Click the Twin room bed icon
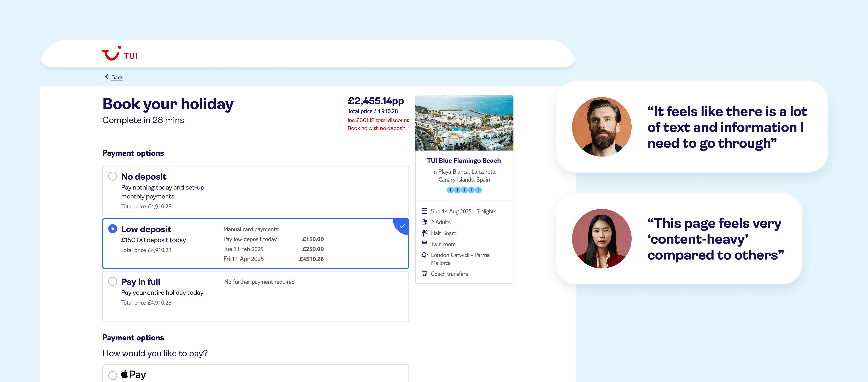Image resolution: width=868 pixels, height=382 pixels. [x=425, y=244]
